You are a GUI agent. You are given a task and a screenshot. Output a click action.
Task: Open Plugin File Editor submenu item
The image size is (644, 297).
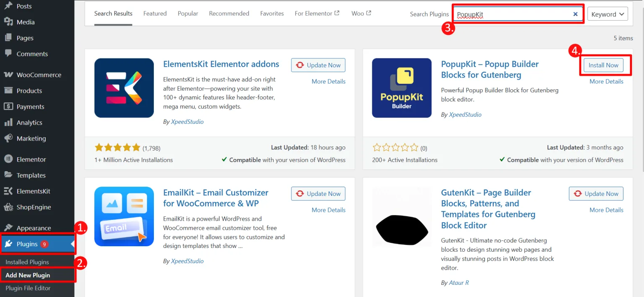(28, 288)
